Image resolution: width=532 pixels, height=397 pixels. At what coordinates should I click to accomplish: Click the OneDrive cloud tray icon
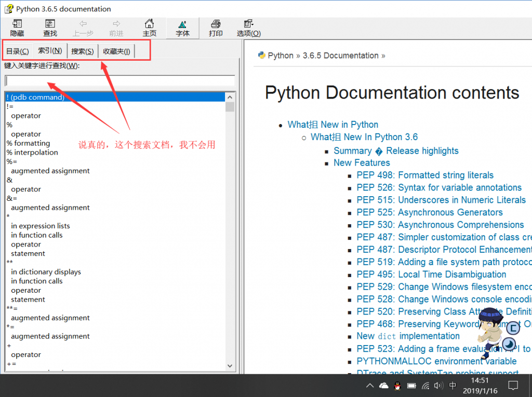point(384,386)
